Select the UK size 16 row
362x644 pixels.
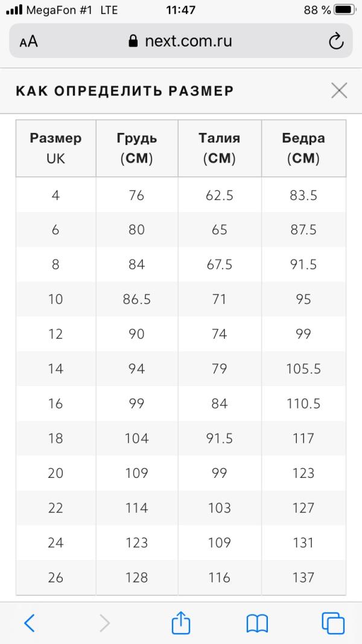coord(56,404)
